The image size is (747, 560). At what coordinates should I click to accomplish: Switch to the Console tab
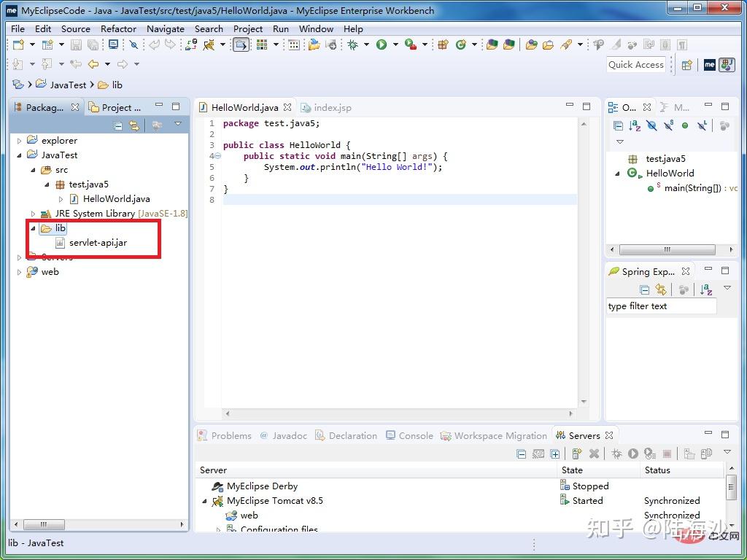(410, 436)
